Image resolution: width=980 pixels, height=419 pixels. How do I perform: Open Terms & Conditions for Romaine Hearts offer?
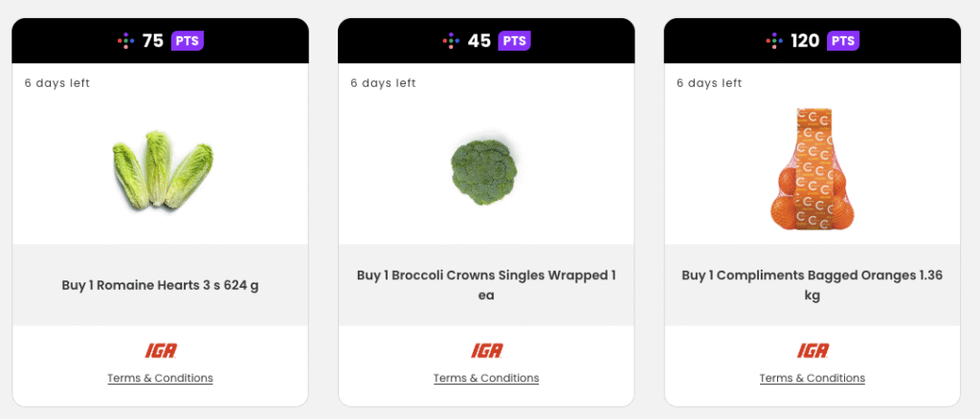(x=160, y=378)
